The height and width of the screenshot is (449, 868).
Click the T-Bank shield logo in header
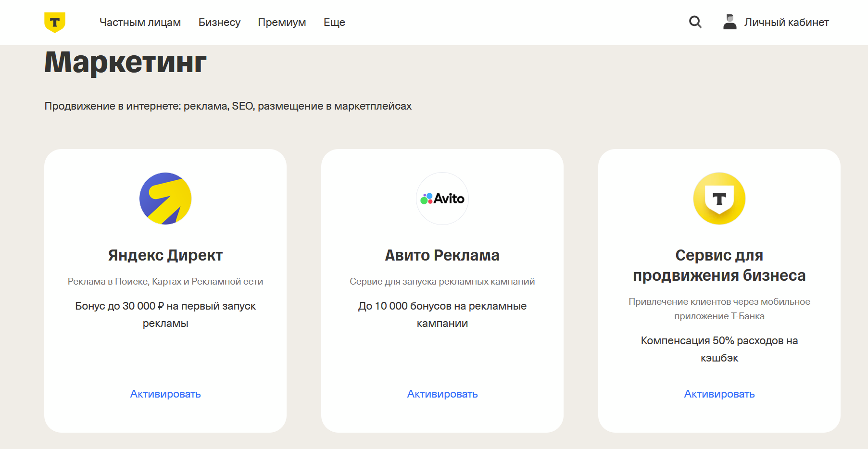(x=55, y=22)
